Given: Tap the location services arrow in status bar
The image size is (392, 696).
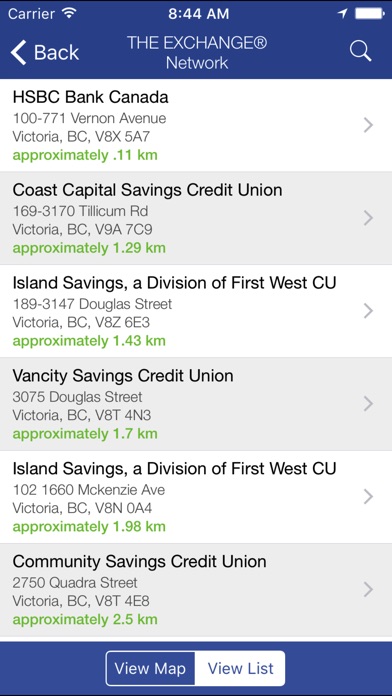Looking at the screenshot, I should coord(342,13).
